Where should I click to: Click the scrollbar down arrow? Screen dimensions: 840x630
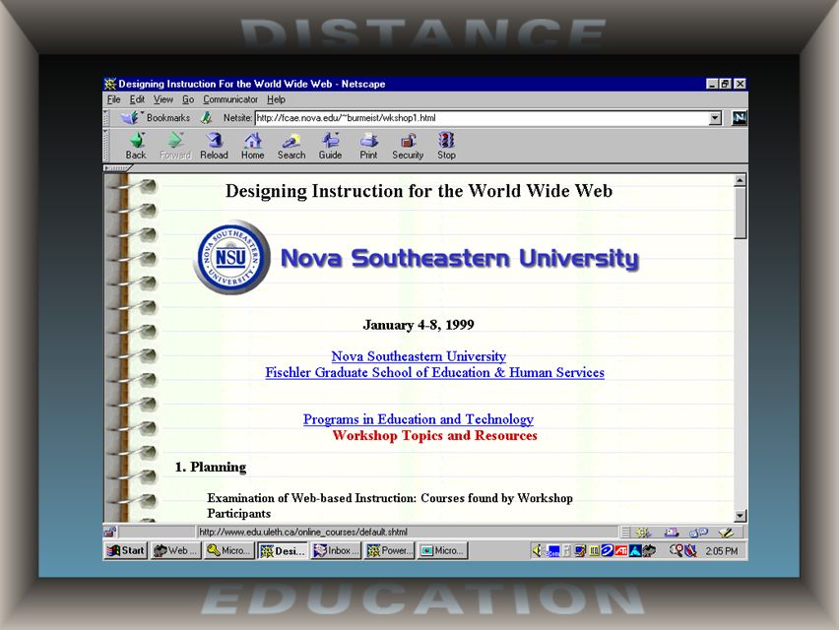740,516
